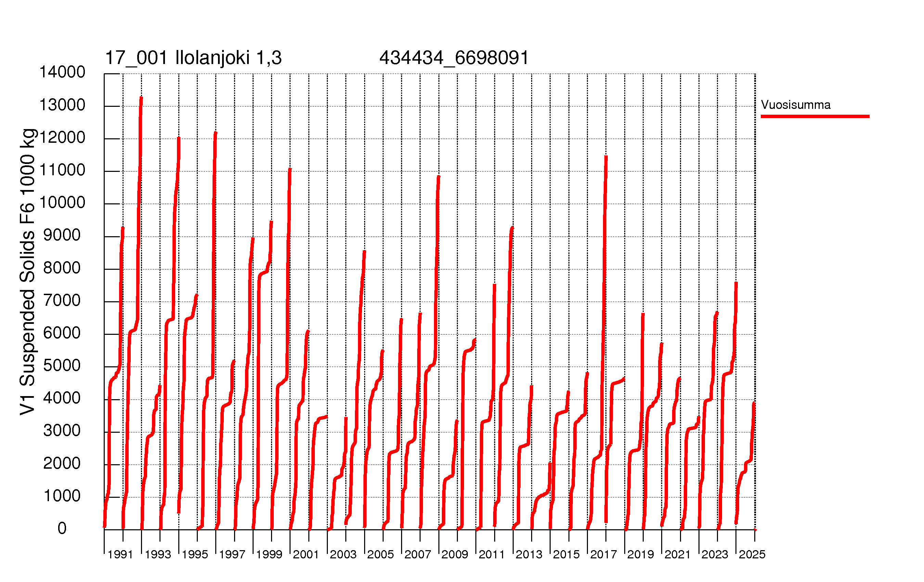
Task: Click the 2011 x-axis year label
Action: 491,554
